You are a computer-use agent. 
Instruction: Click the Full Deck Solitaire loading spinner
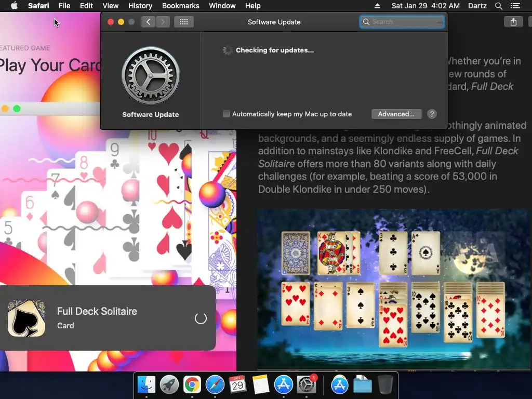tap(201, 318)
